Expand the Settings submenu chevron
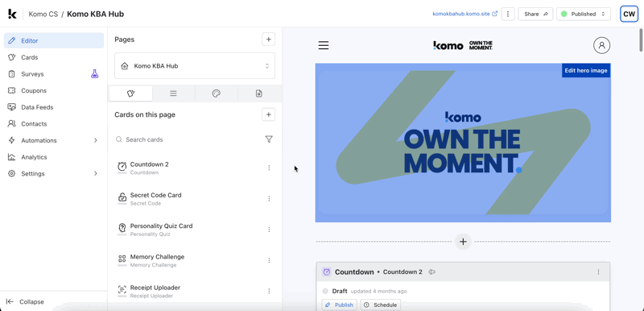The height and width of the screenshot is (311, 644). pyautogui.click(x=95, y=174)
